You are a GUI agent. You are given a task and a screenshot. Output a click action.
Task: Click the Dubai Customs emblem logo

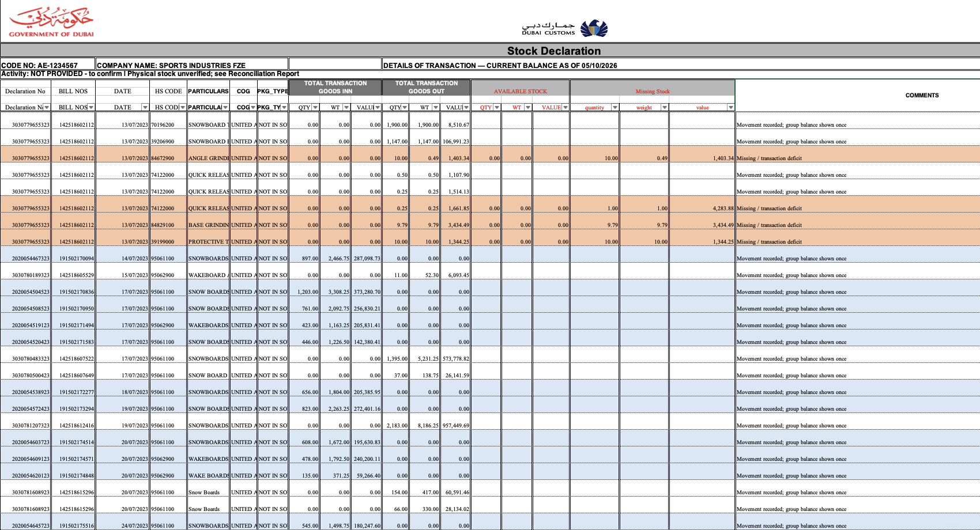594,28
